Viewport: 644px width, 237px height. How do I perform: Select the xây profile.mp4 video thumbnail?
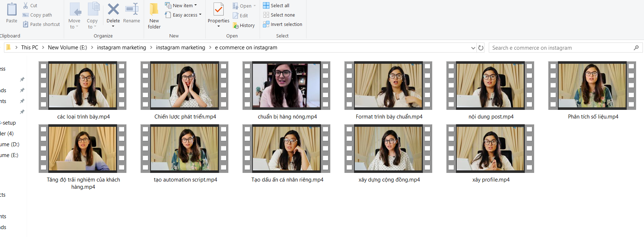(490, 148)
